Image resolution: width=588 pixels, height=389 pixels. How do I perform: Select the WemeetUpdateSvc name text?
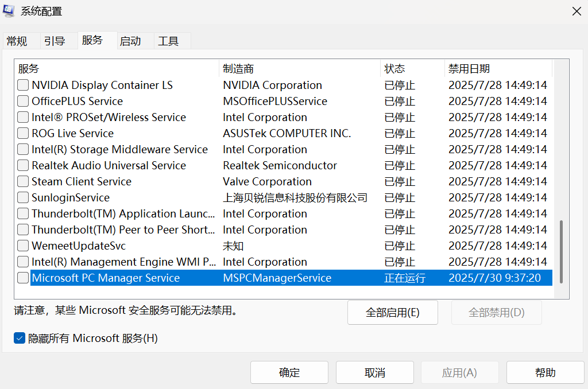[x=79, y=246]
